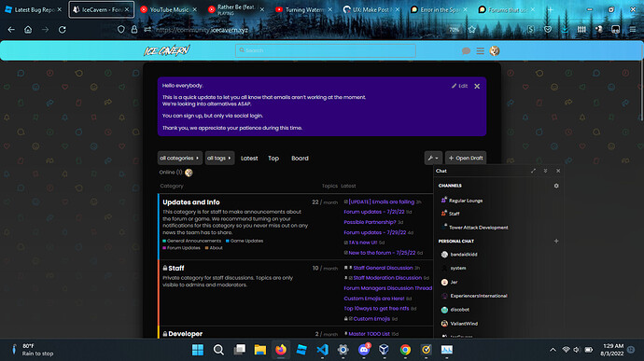Switch to the Latest Bug Reports browser tab
The image size is (644, 361).
[33, 9]
